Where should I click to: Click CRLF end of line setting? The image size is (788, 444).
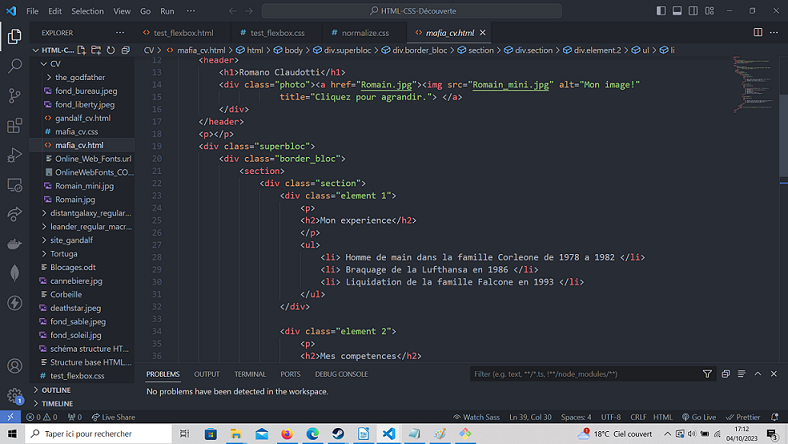638,417
